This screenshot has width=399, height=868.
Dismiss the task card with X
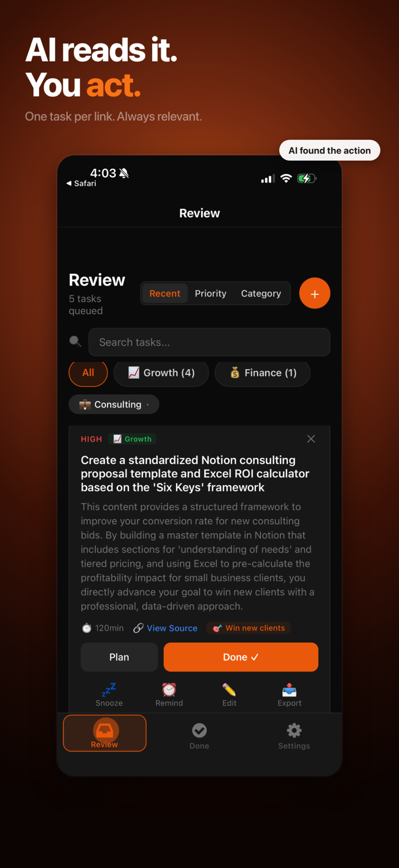[311, 439]
